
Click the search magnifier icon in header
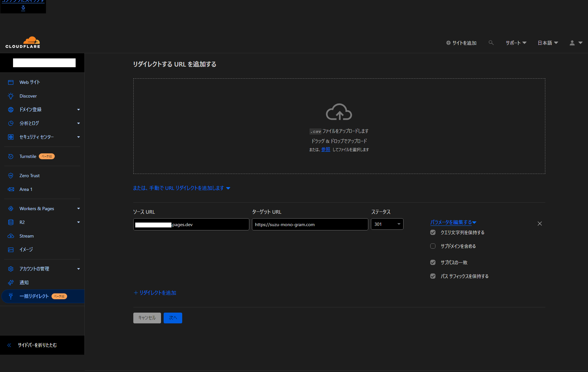tap(491, 43)
